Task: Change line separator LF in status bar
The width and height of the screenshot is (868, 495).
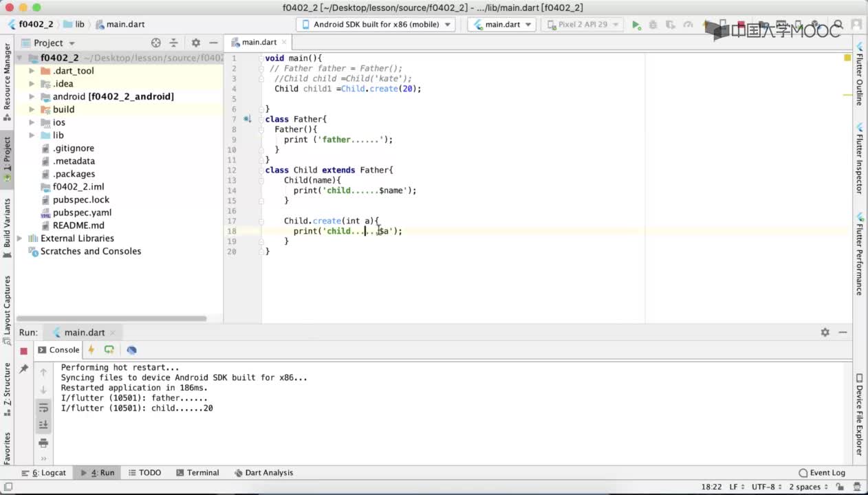Action: tap(737, 487)
